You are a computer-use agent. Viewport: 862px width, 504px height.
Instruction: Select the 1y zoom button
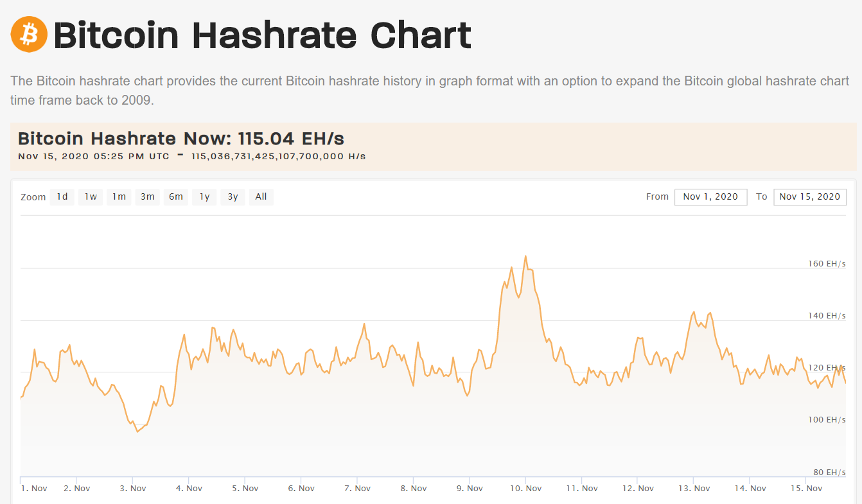point(204,197)
